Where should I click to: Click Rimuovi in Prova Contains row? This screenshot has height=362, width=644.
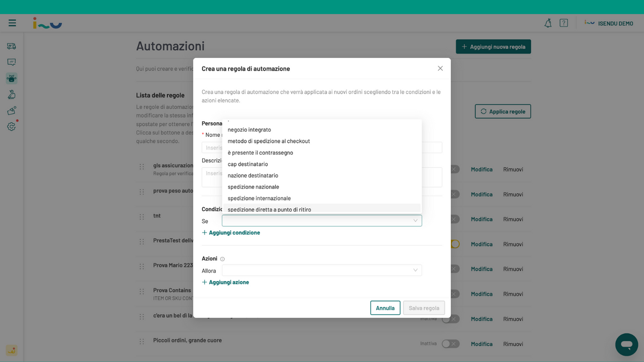513,294
